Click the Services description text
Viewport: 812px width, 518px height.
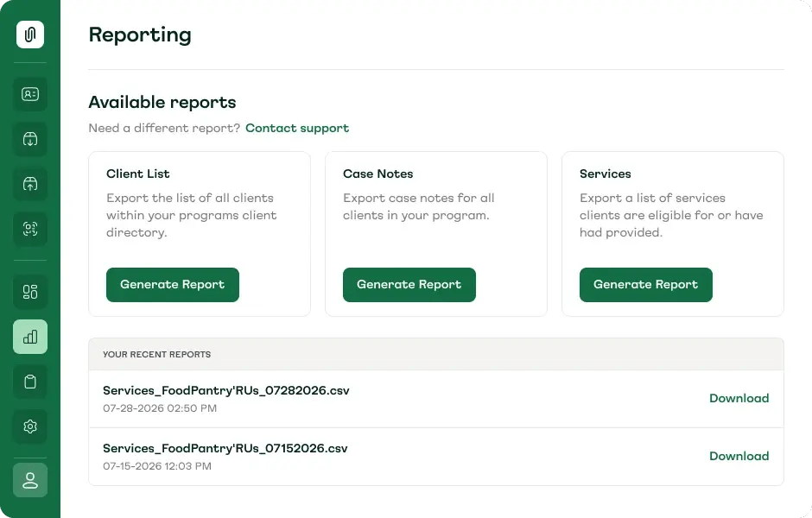coord(671,215)
